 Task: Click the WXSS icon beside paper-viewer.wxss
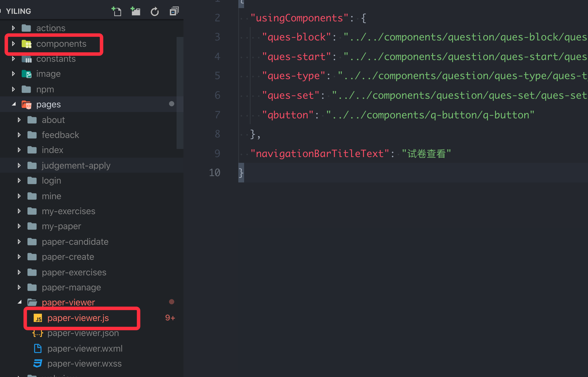point(38,363)
